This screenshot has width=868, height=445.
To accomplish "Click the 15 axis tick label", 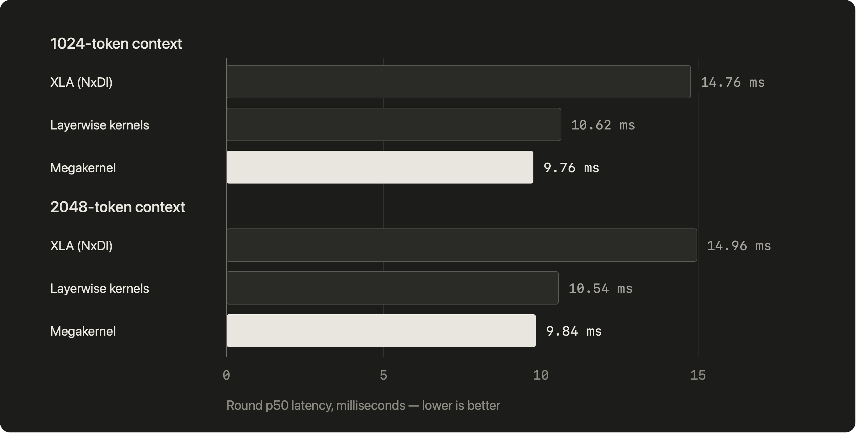I will 698,375.
